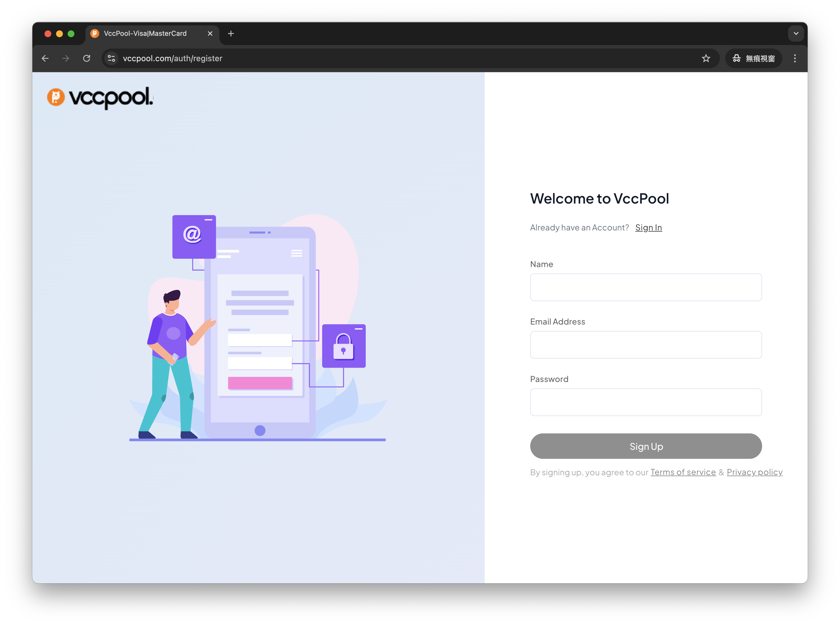The image size is (840, 626).
Task: Focus the Name input field
Action: click(646, 287)
